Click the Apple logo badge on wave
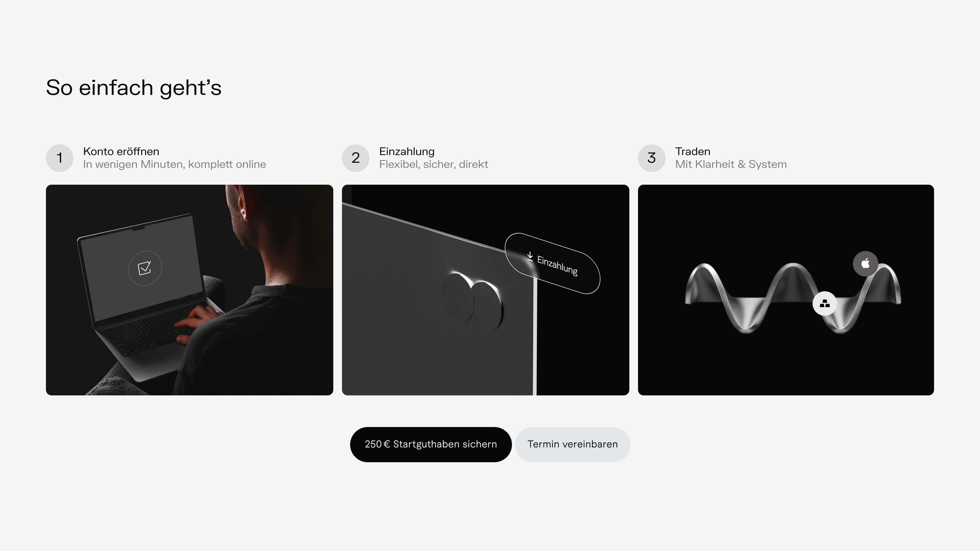Screen dimensions: 980x551 point(865,264)
